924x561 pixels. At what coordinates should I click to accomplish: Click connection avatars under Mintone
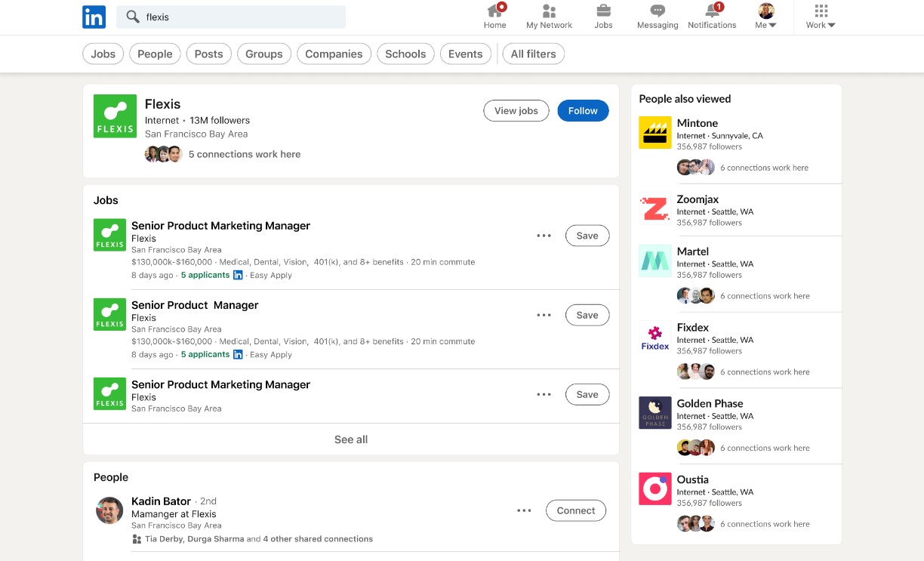[696, 168]
